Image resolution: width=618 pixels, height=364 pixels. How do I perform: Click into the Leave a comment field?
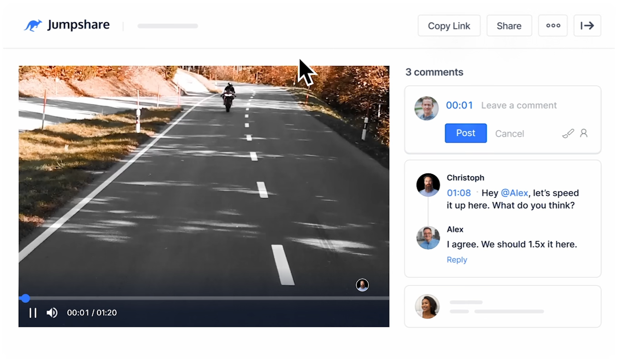tap(519, 105)
